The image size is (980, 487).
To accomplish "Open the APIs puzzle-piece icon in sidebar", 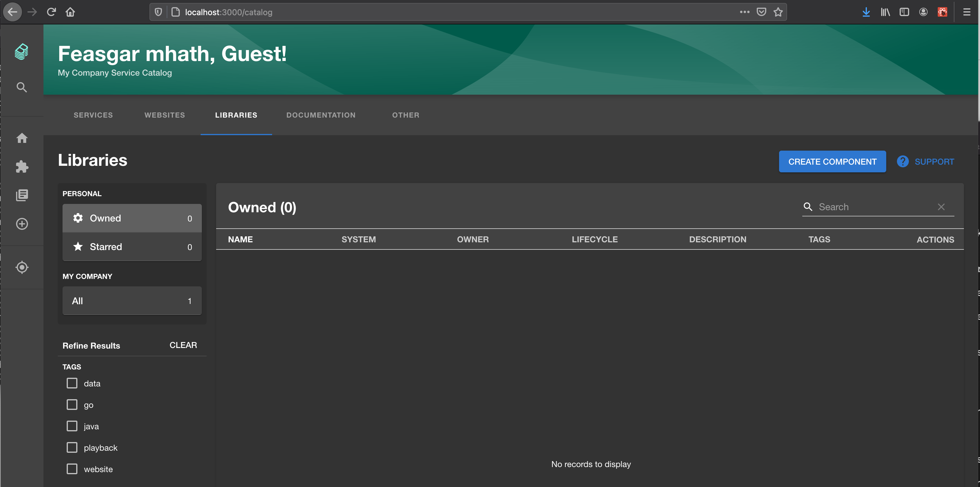I will click(22, 167).
